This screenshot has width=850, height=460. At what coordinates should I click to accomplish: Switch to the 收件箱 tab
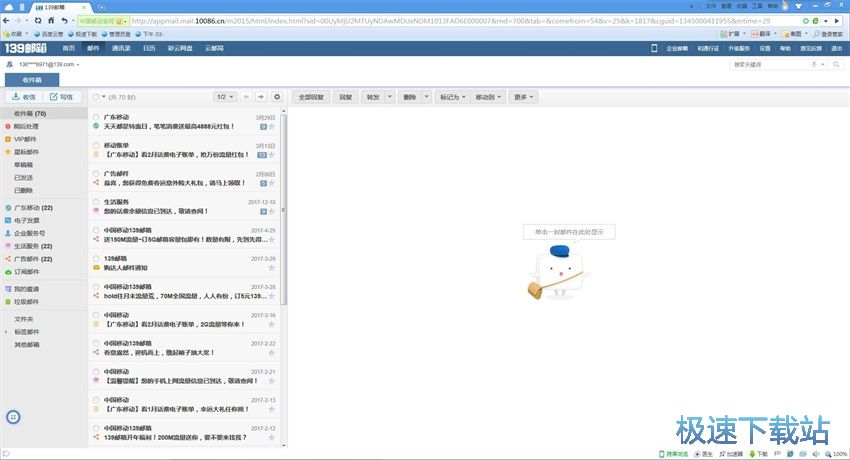(x=32, y=80)
